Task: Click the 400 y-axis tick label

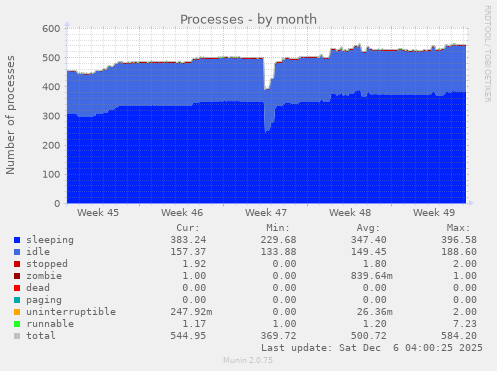Action: coord(51,87)
